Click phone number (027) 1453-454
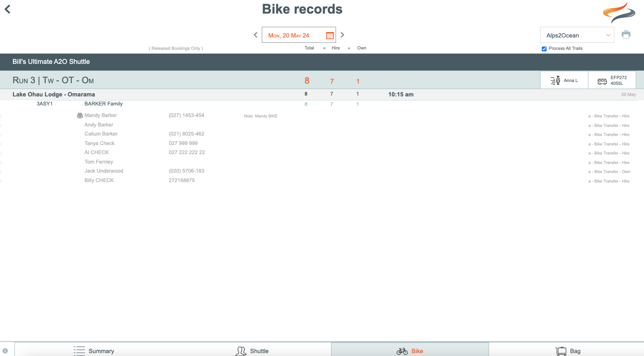 pyautogui.click(x=186, y=115)
